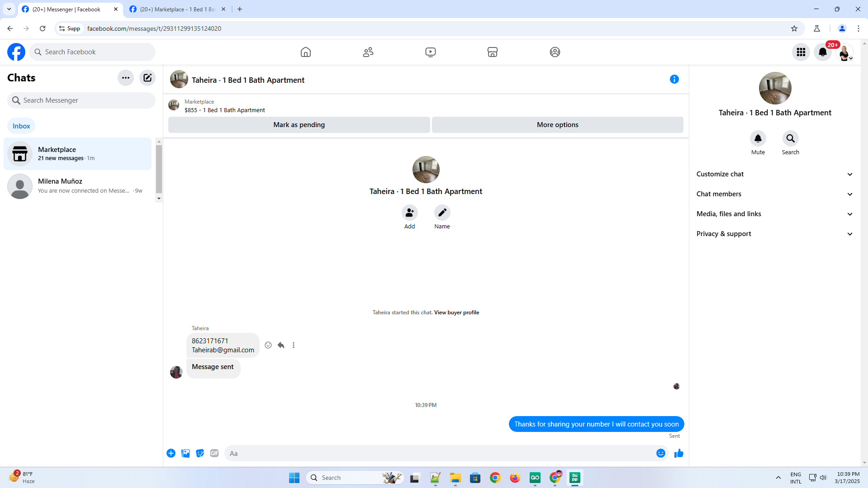Open the $855 1 Bed 1 Bath Apartment listing
868x488 pixels.
(x=225, y=110)
